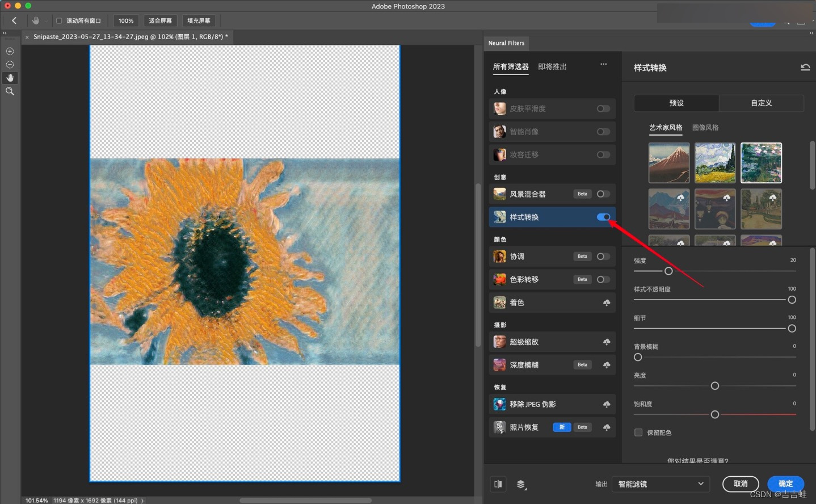
Task: Choose the red mountain style preset thumbnail
Action: (669, 163)
